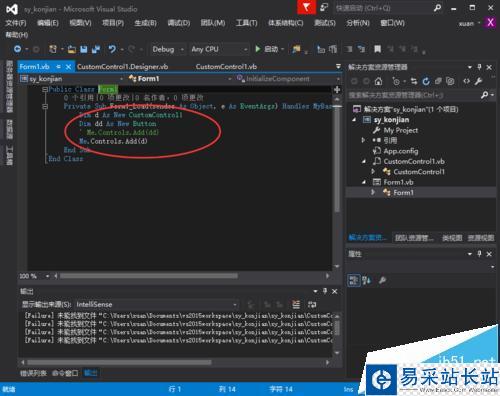This screenshot has width=500, height=396.
Task: Click the new project toolbar icon
Action: (53, 49)
